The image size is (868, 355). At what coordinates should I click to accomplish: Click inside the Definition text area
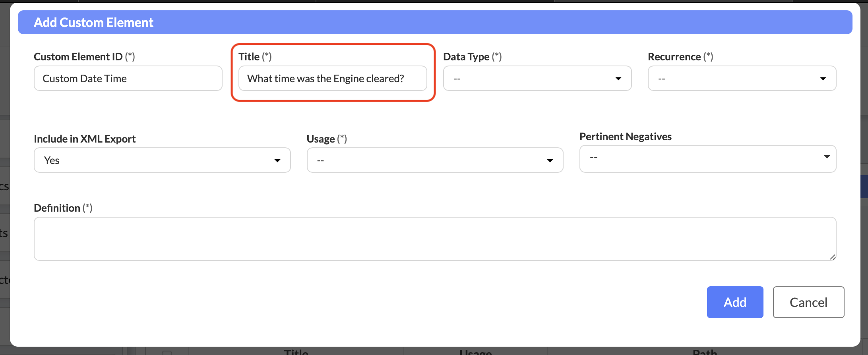(x=434, y=239)
